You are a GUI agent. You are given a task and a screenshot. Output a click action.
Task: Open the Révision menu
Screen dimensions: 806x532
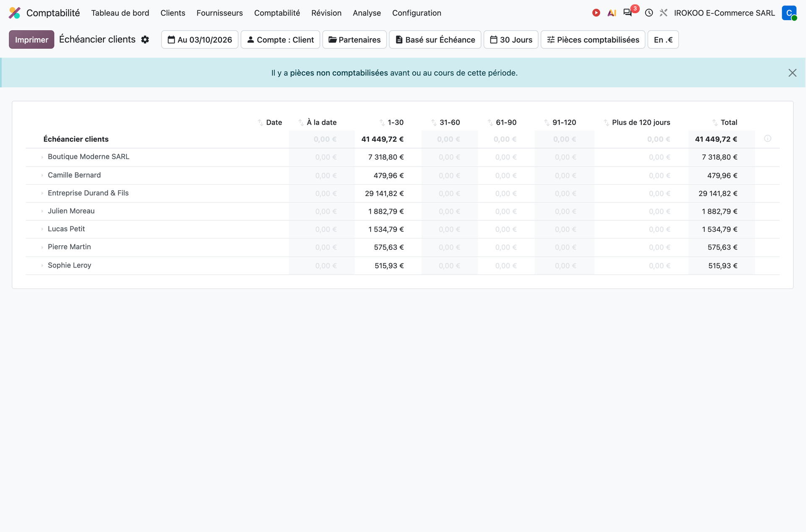click(326, 13)
